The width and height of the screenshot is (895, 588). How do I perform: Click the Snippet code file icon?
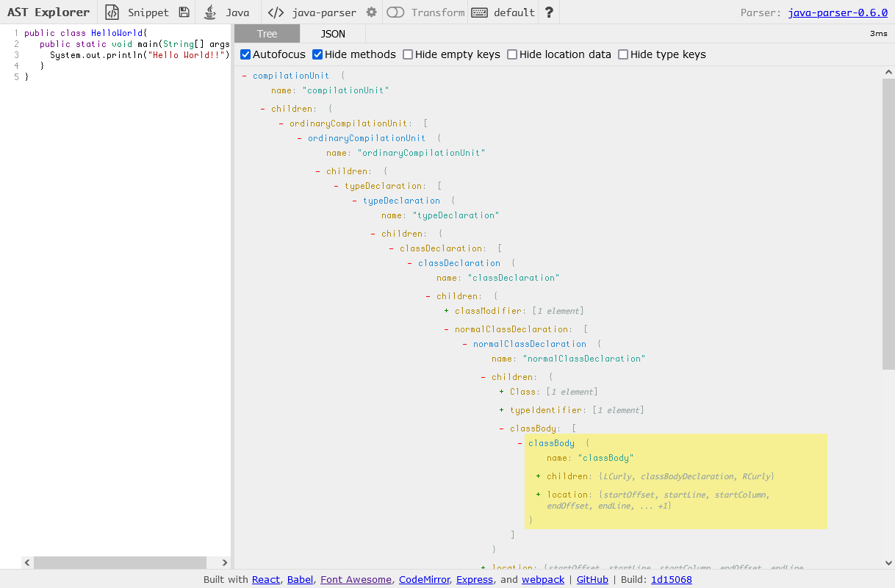[x=112, y=12]
